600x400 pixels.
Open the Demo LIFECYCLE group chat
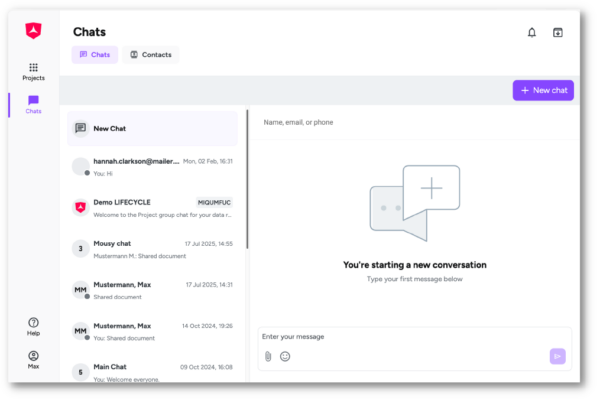click(x=153, y=207)
